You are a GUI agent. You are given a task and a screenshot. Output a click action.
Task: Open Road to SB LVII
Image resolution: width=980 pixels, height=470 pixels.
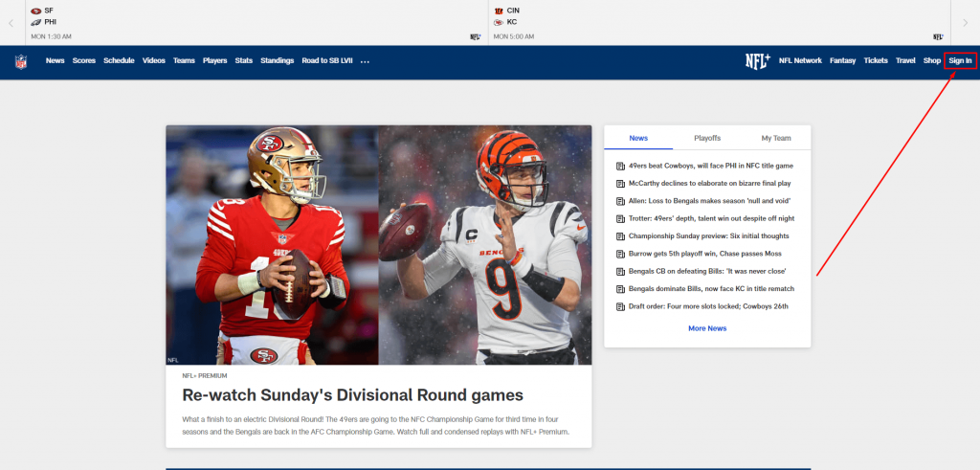coord(327,60)
